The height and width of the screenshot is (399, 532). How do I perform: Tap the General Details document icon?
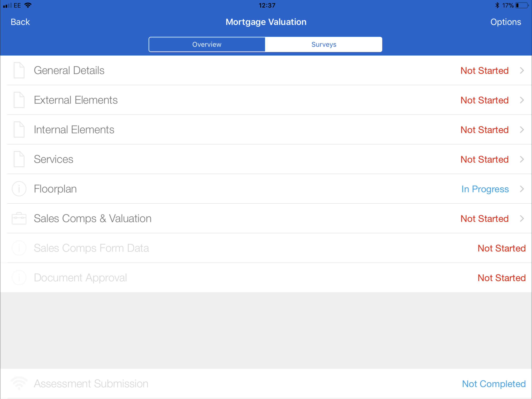click(19, 70)
